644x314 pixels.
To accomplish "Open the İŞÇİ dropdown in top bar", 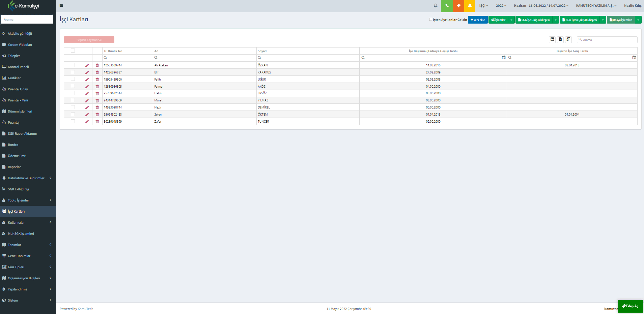I will 484,5.
